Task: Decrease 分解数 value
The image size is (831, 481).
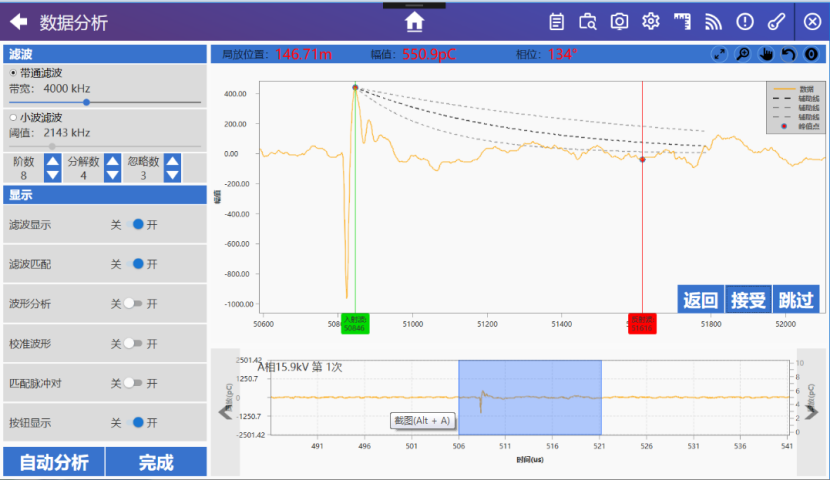Action: 112,175
